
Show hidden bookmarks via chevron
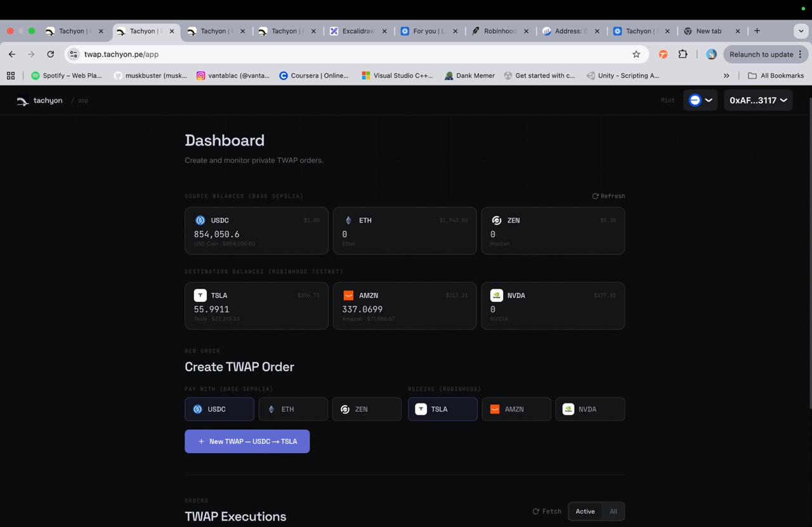726,75
